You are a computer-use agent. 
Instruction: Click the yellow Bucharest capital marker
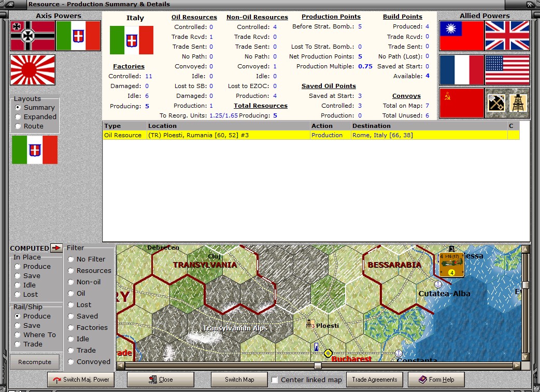[328, 354]
